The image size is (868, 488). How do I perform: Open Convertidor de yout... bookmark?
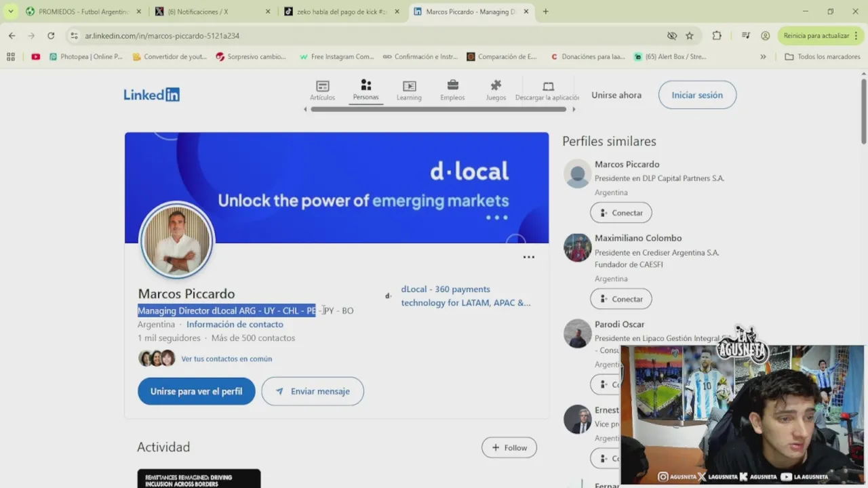pyautogui.click(x=170, y=57)
